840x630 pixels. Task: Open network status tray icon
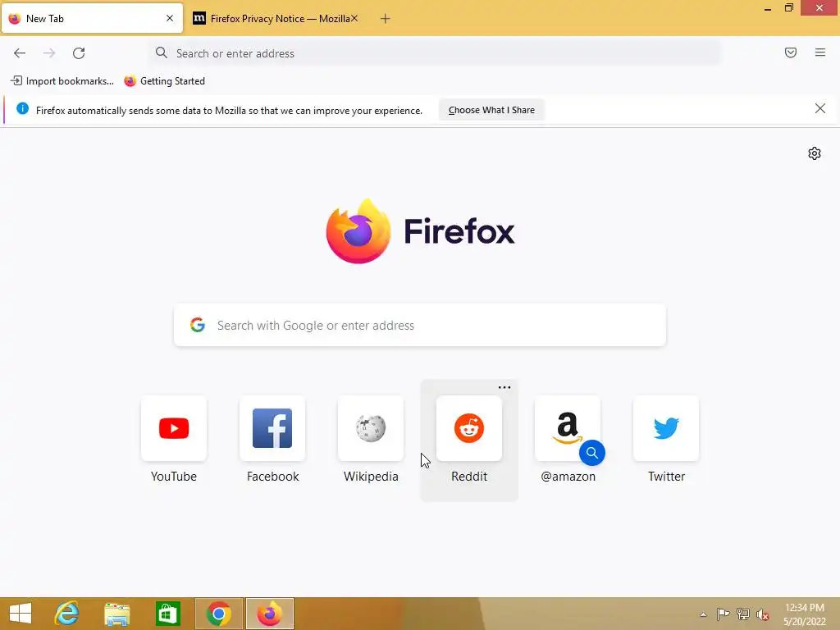(x=743, y=614)
